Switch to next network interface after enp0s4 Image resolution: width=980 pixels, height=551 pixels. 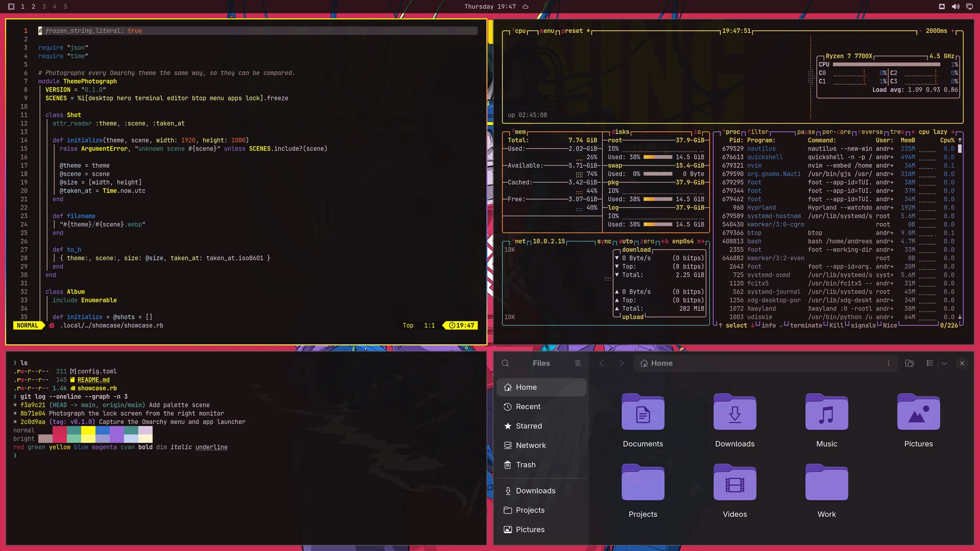coord(700,242)
